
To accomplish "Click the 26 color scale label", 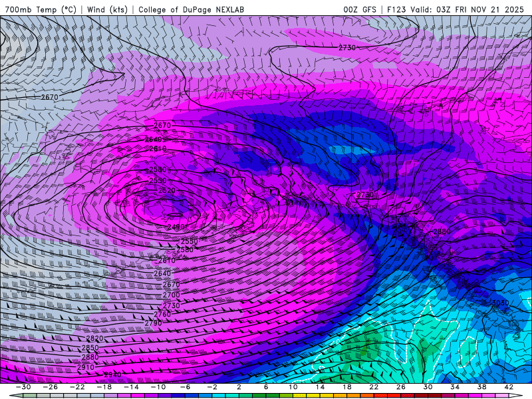I will (401, 387).
